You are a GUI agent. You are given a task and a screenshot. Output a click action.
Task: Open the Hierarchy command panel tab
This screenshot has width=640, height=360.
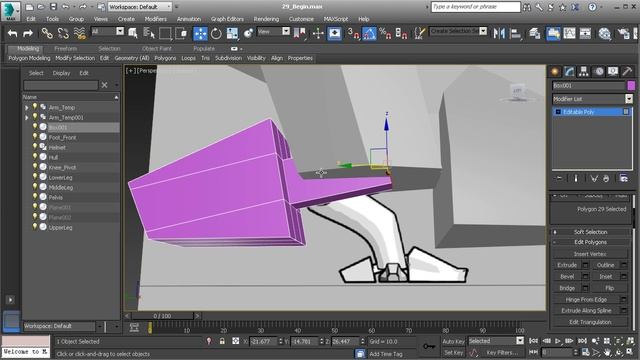tap(584, 71)
